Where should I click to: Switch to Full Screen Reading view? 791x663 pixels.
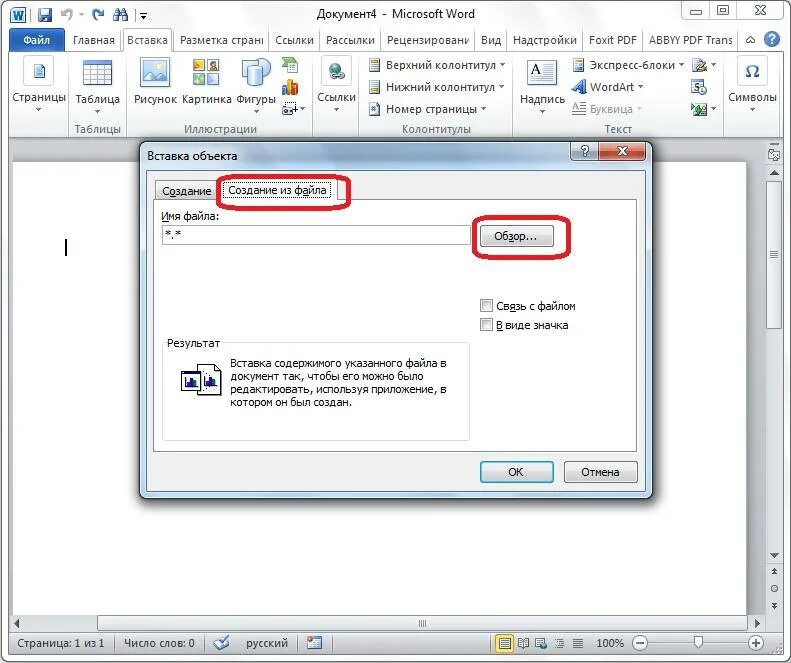[x=523, y=643]
